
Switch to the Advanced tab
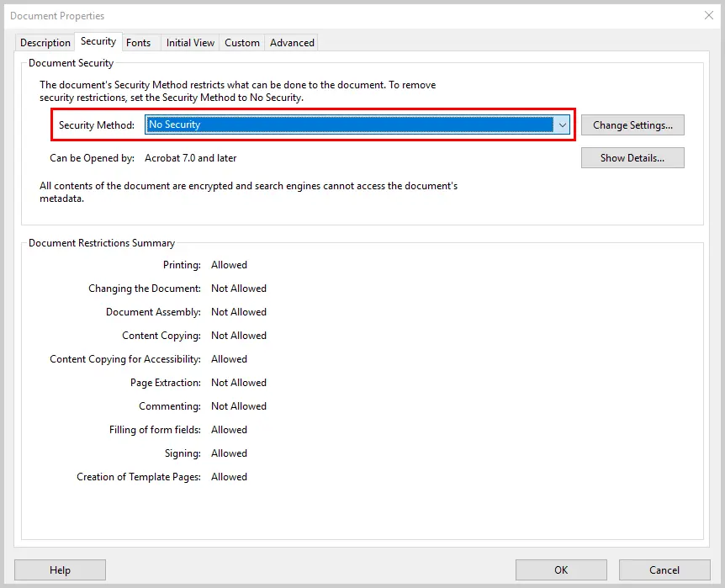coord(291,42)
